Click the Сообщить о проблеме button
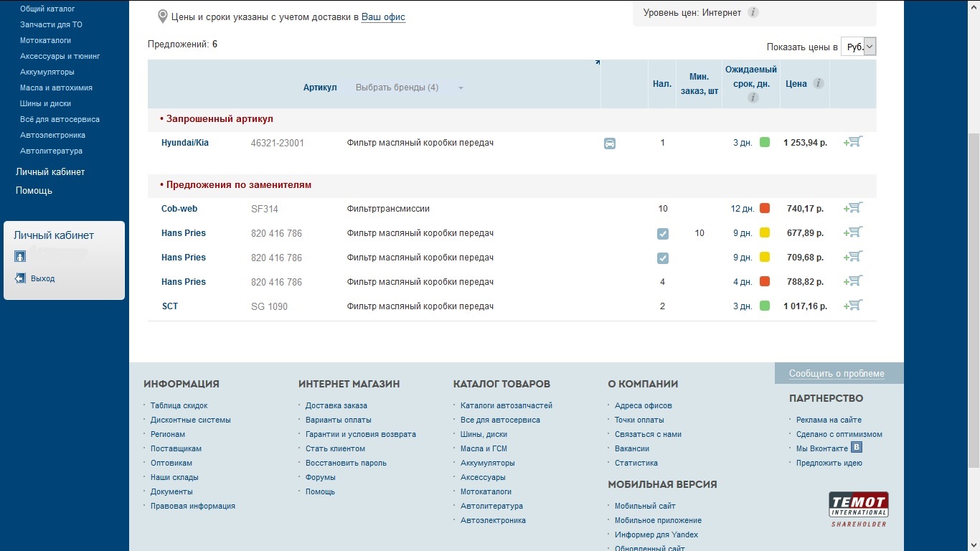Viewport: 980px width, 551px height. click(837, 373)
